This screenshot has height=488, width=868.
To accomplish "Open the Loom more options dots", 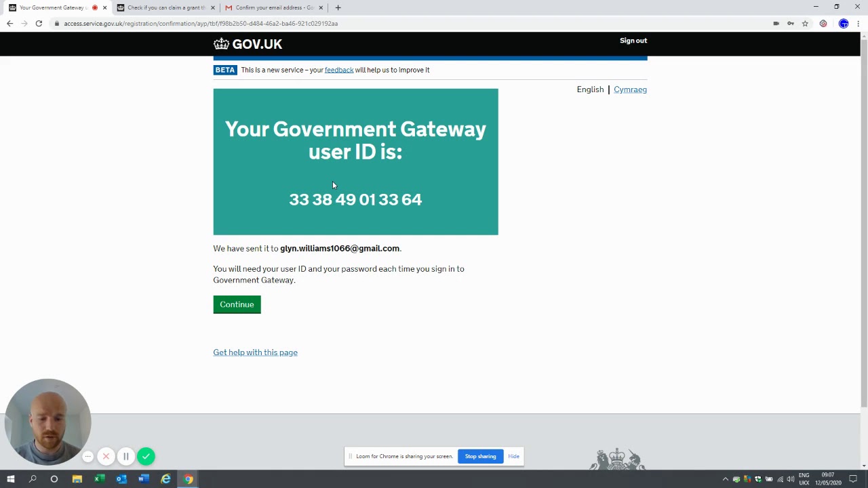I will pyautogui.click(x=87, y=456).
